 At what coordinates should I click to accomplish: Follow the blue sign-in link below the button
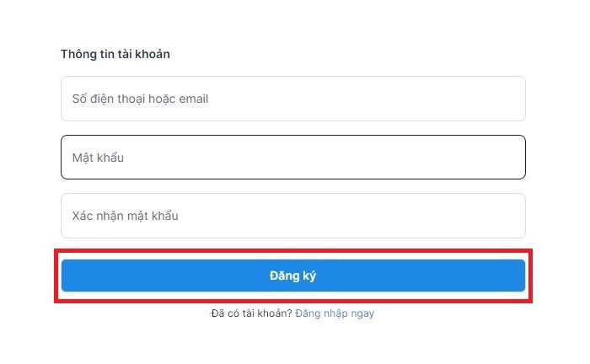coord(334,313)
